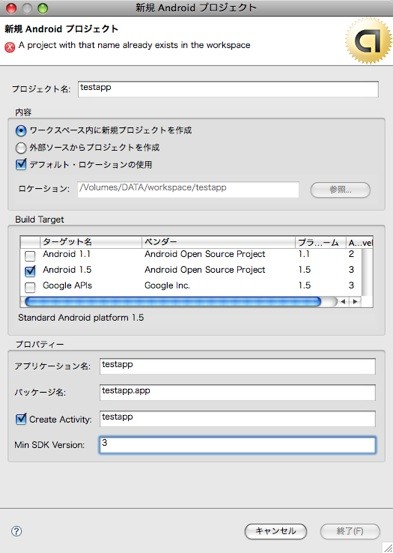Toggle the default location checkbox
The image size is (393, 553).
pos(21,164)
